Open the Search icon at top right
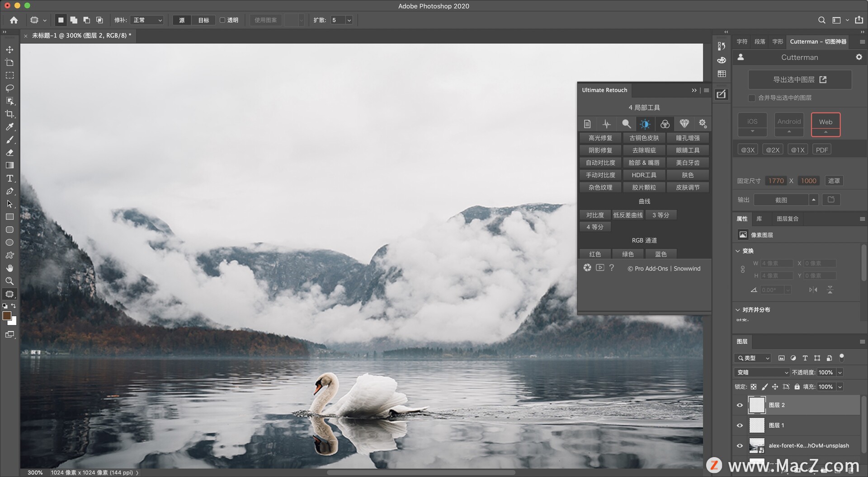 [x=821, y=20]
